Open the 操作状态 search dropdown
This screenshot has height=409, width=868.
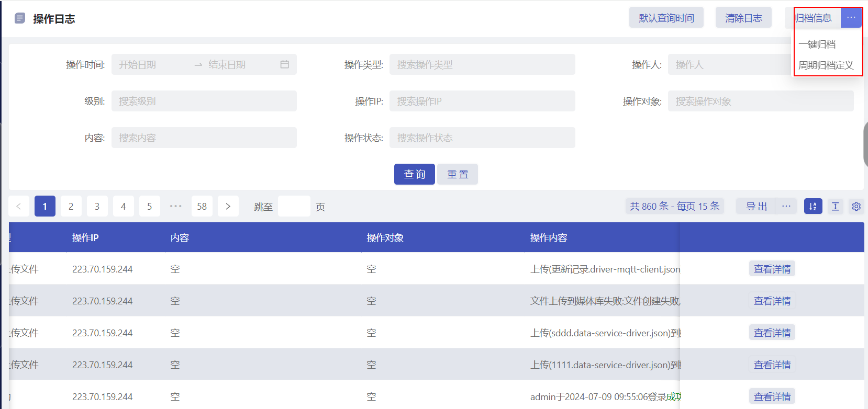point(482,138)
